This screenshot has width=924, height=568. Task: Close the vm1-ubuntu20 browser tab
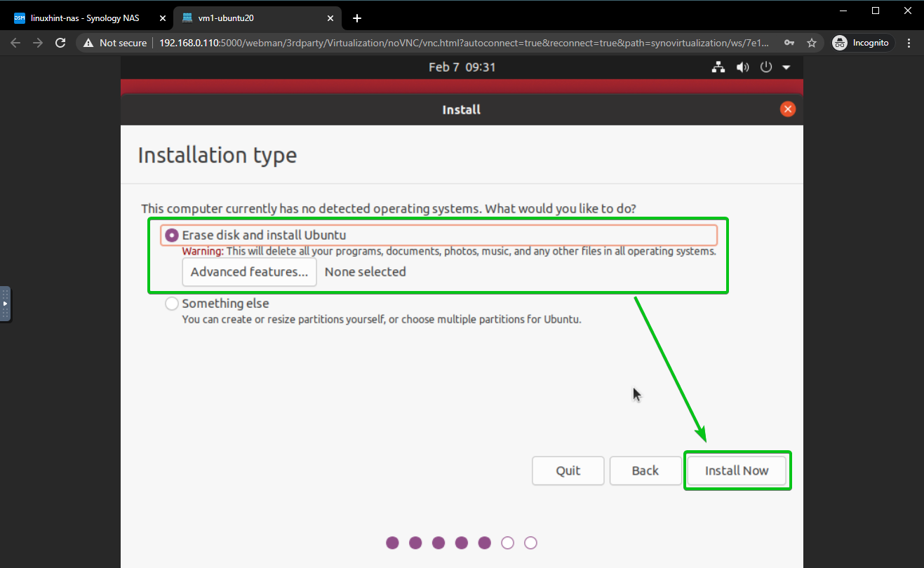(x=330, y=18)
